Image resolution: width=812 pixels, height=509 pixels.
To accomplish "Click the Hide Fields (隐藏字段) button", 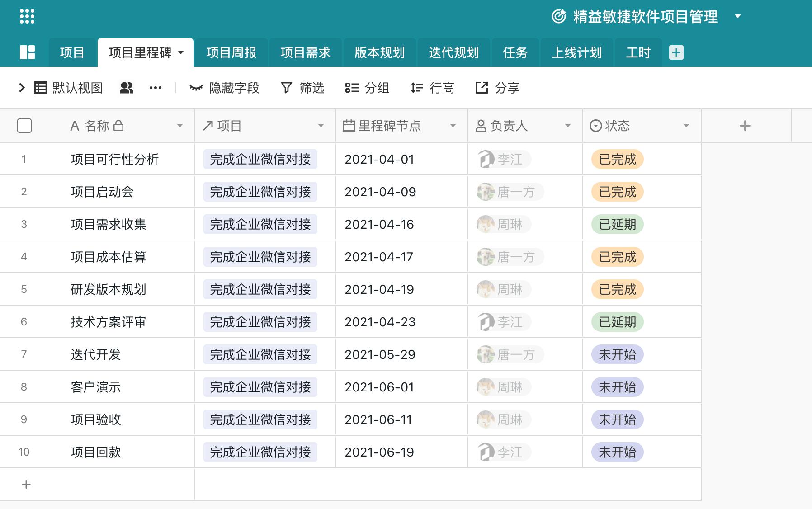I will click(x=224, y=88).
